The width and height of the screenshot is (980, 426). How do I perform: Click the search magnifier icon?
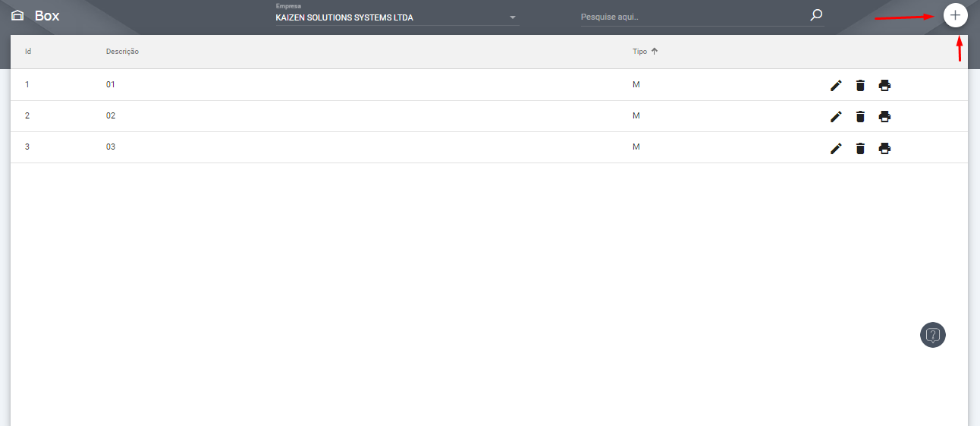(816, 14)
